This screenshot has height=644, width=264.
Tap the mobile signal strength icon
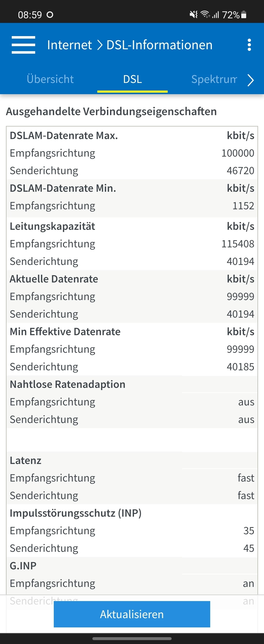tap(216, 15)
